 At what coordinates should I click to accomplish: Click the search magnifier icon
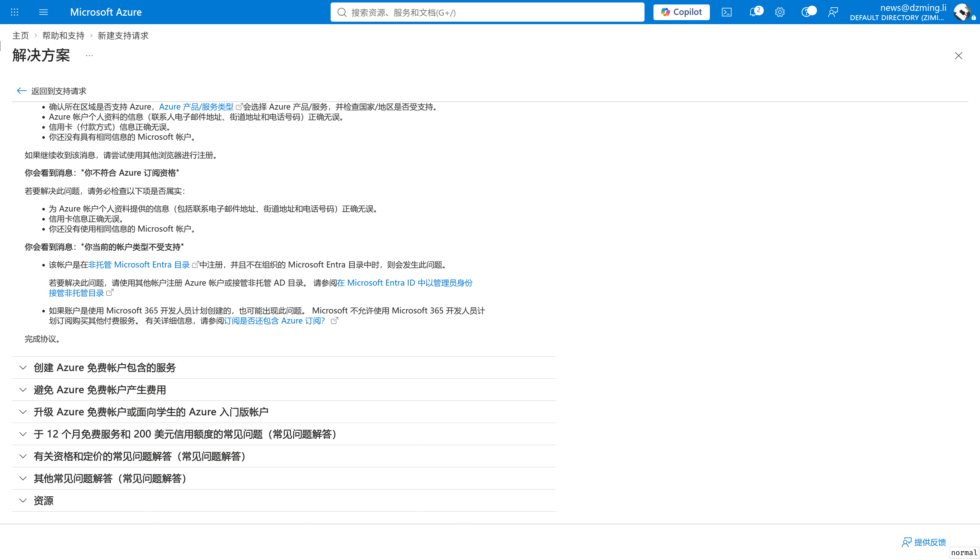342,12
